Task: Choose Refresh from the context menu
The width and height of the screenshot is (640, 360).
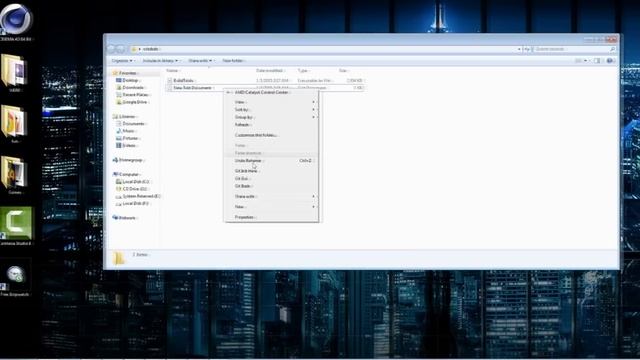Action: click(x=271, y=124)
